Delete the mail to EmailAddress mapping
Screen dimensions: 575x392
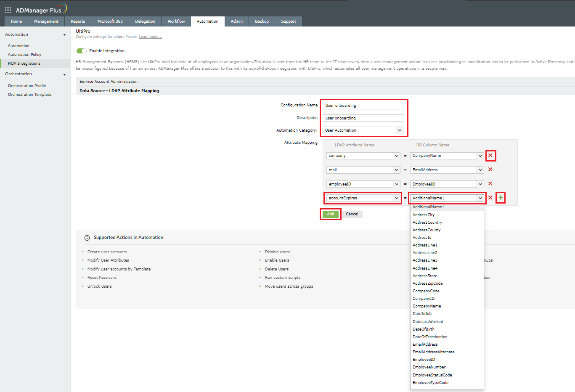click(490, 170)
